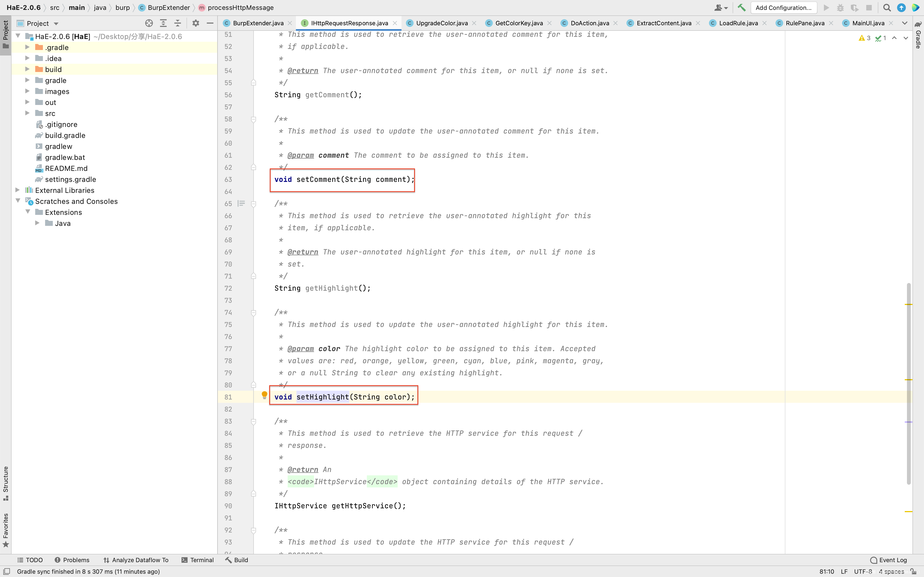The width and height of the screenshot is (924, 577).
Task: Open the Event Log
Action: click(888, 560)
